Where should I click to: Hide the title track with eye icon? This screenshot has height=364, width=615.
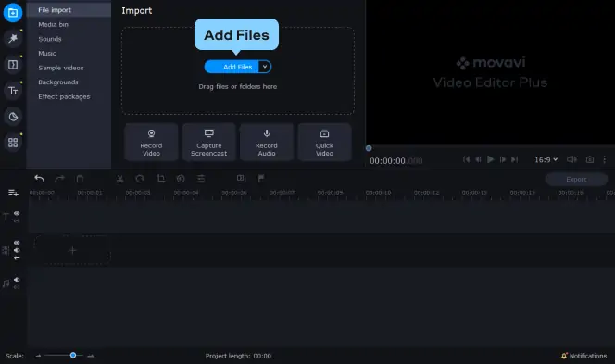(17, 213)
